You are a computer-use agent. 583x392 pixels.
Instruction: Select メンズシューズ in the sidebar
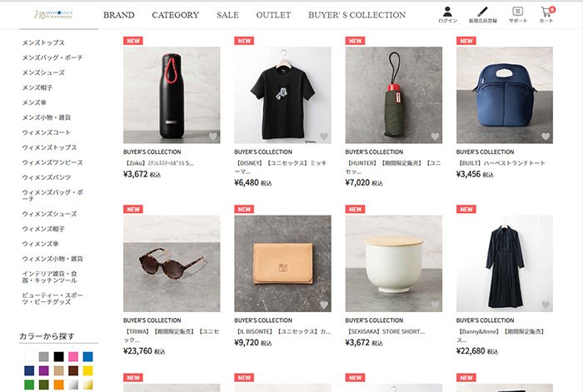tap(43, 72)
